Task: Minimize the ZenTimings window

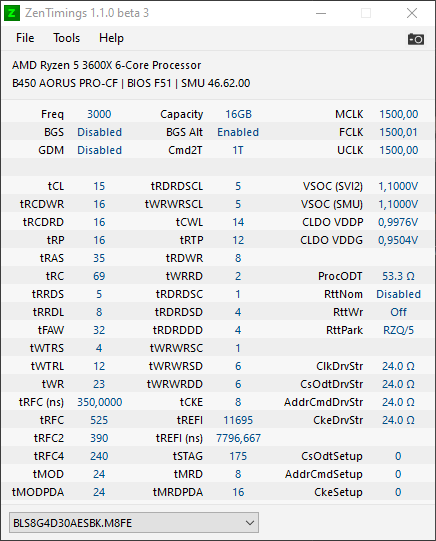Action: [321, 13]
